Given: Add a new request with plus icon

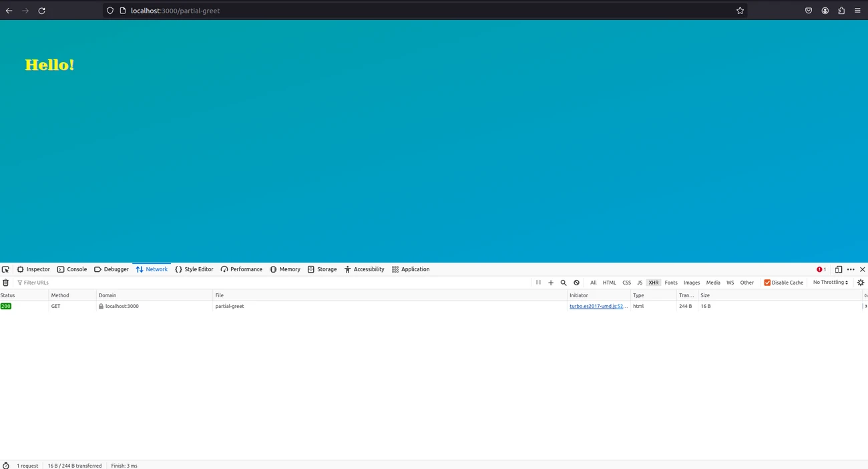Looking at the screenshot, I should pos(551,283).
